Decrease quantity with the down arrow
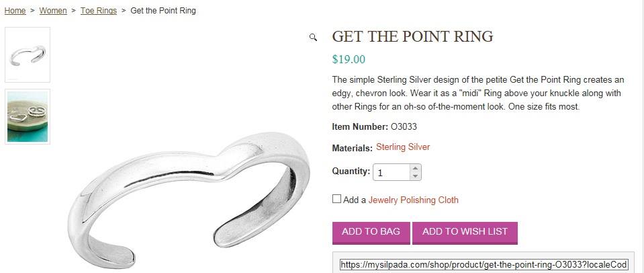644x273 pixels. [x=416, y=176]
